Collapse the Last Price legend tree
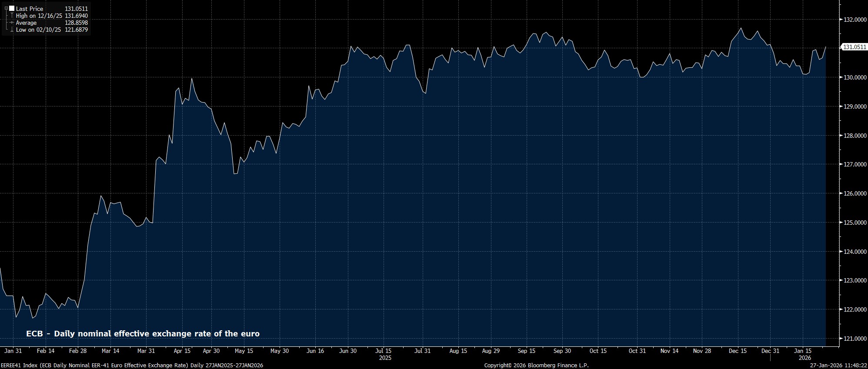868x369 pixels. click(6, 8)
